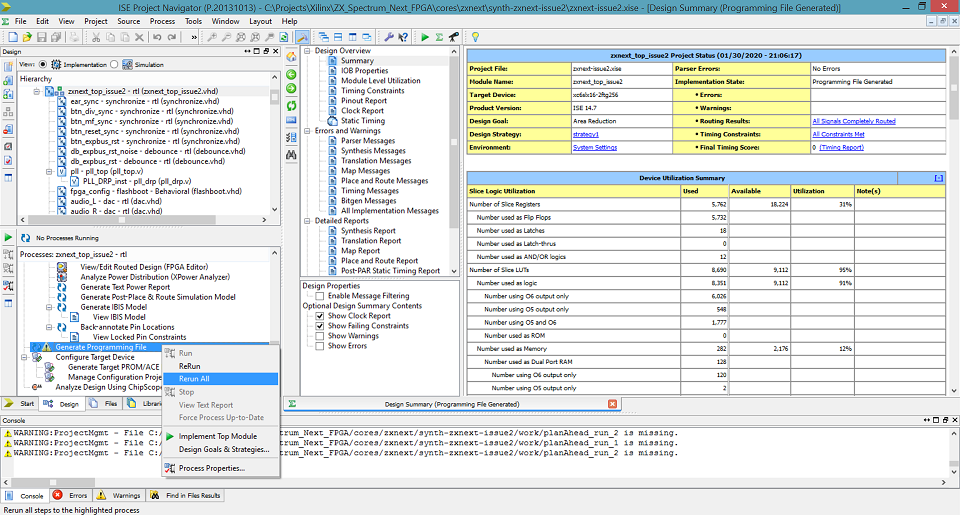Collapse Device Utilization Summary section
Image resolution: width=963 pixels, height=515 pixels.
coord(938,178)
